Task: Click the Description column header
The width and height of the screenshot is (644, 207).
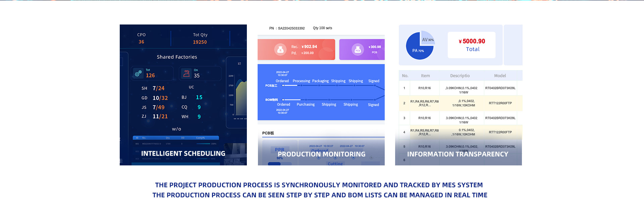Action: point(460,76)
